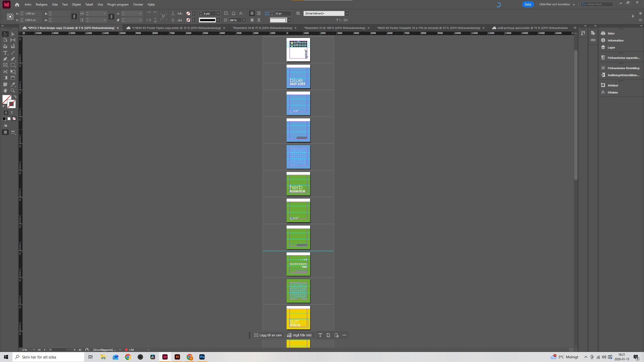The height and width of the screenshot is (362, 644).
Task: Select the Pen tool
Action: [x=5, y=59]
